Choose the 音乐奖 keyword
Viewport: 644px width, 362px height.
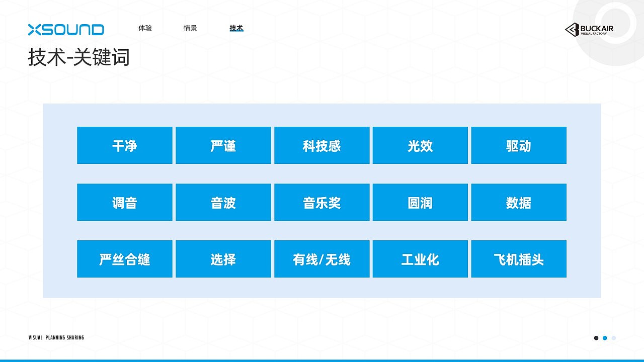pos(321,202)
